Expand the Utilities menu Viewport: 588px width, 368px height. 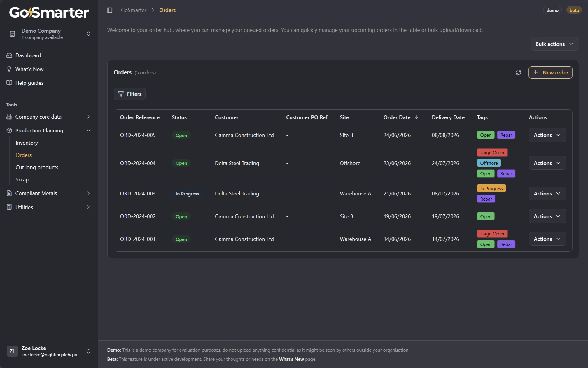[88, 207]
